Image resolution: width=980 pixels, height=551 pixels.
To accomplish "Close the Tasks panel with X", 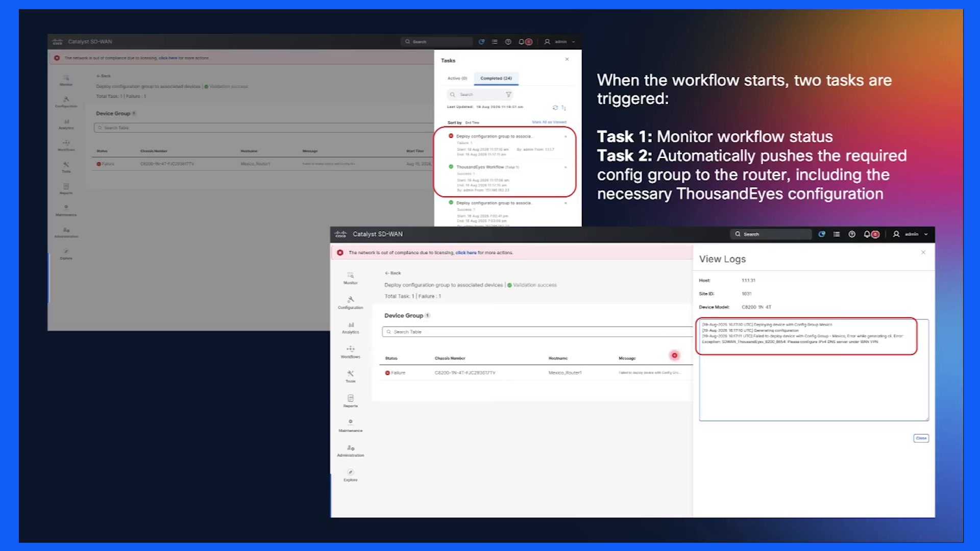I will coord(567,59).
